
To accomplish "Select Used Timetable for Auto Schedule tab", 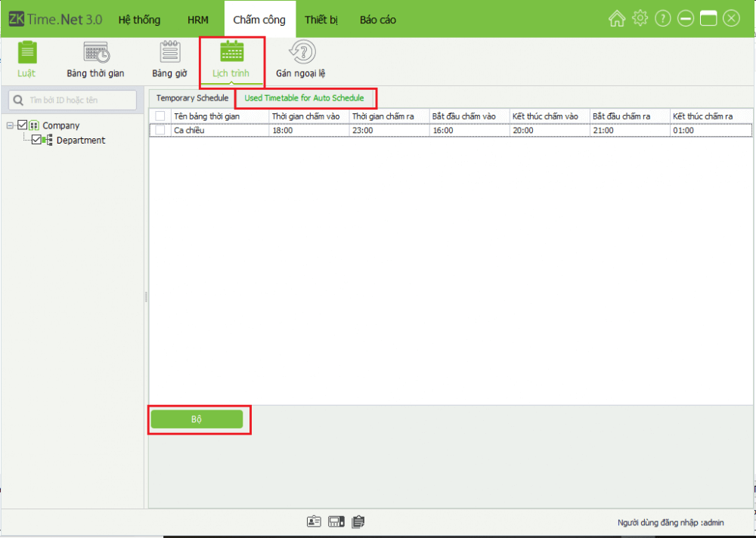I will (304, 98).
